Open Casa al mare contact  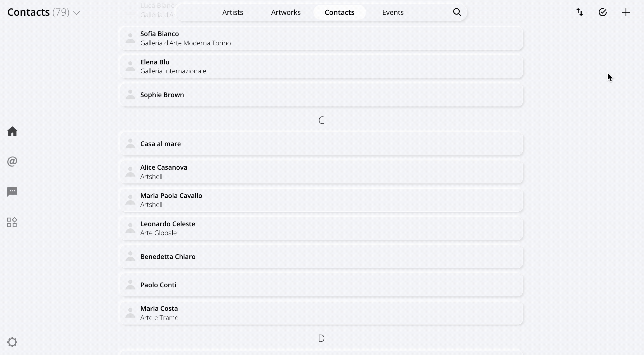coord(321,144)
